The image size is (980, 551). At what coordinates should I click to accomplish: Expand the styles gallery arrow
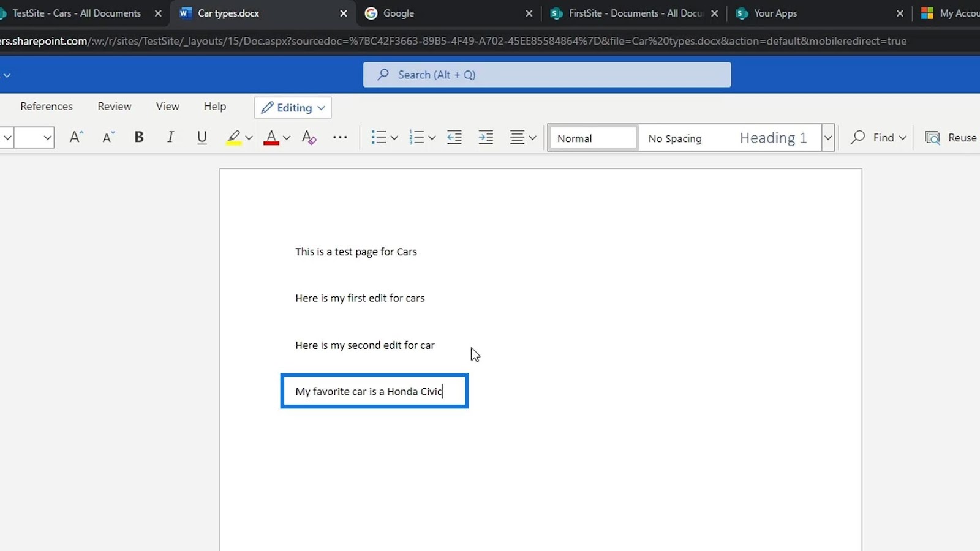click(827, 138)
